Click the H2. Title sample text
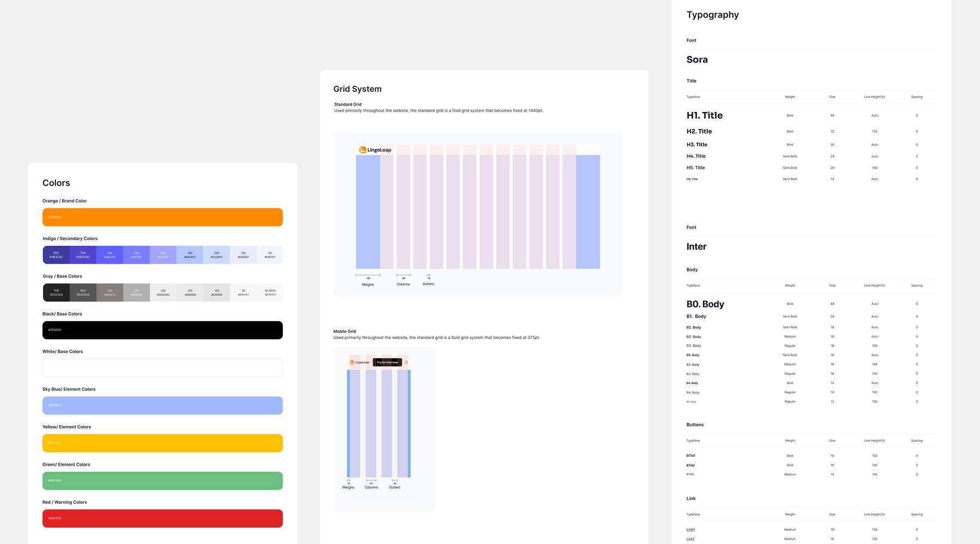 [699, 131]
